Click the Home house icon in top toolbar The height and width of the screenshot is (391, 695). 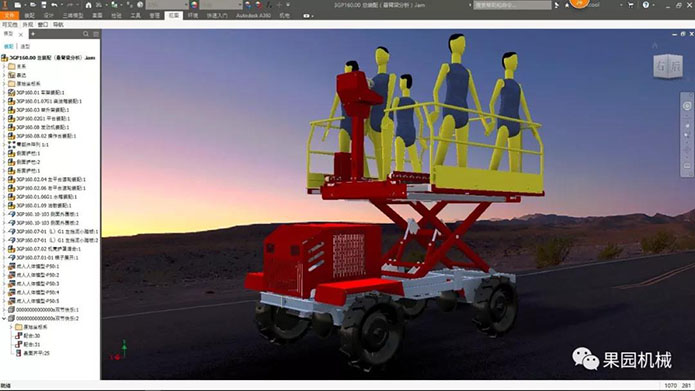pos(89,5)
